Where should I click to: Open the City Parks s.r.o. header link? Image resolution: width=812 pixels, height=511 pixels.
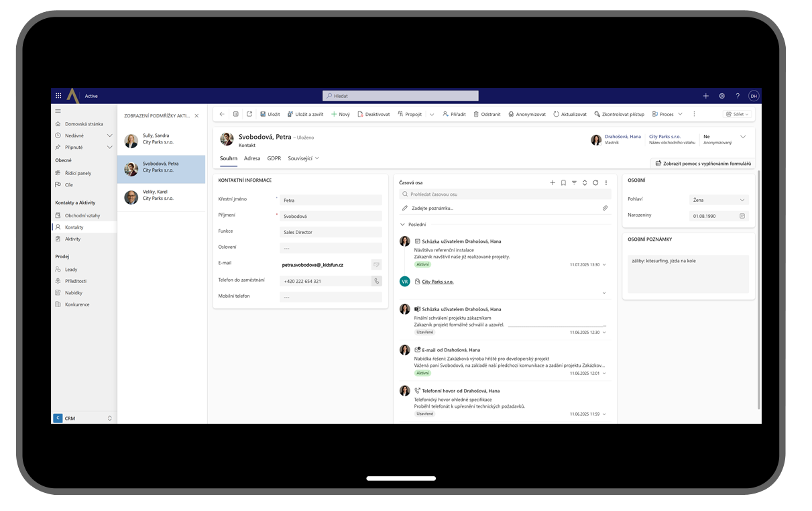[x=664, y=137]
